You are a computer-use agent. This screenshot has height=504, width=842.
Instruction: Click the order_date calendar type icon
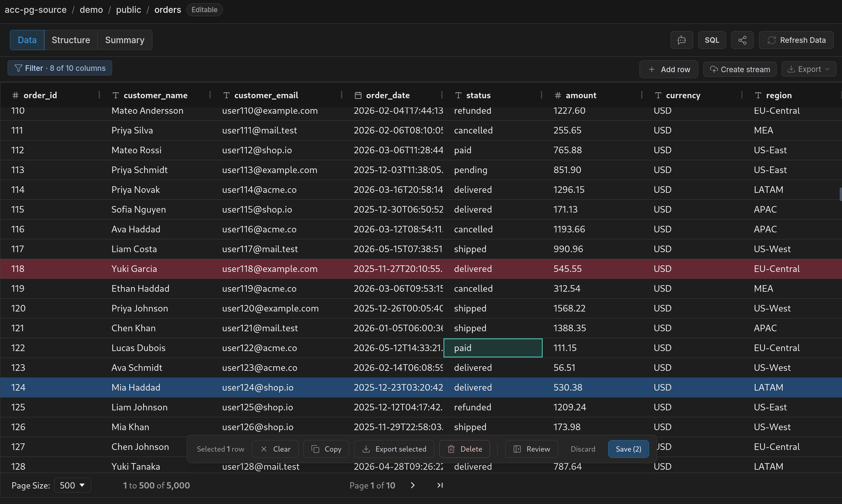tap(358, 95)
